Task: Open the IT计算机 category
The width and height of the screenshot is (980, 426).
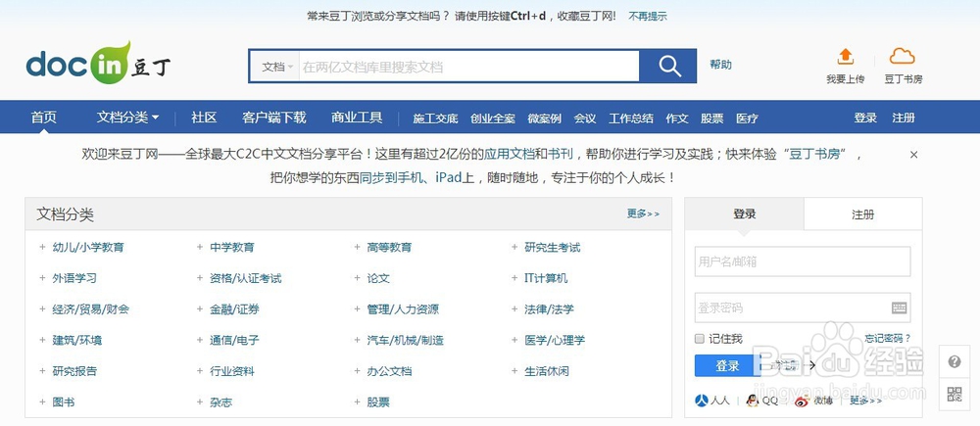Action: click(x=546, y=278)
